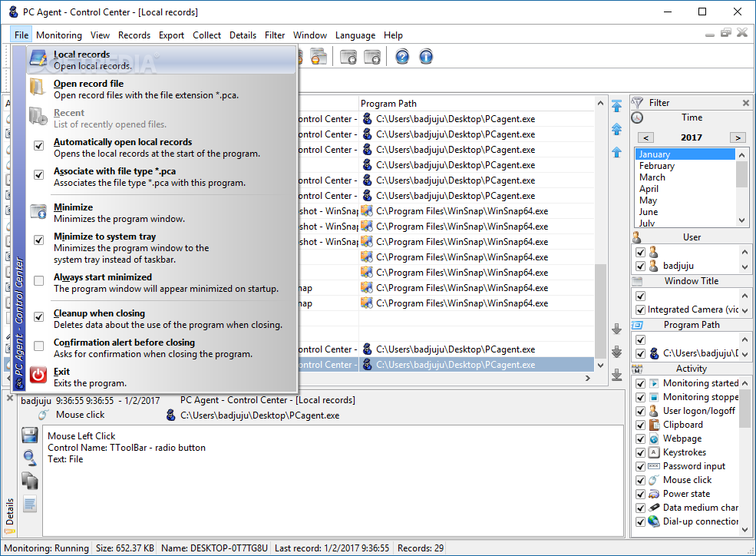Click the second grey window-with-clock toolbar icon
This screenshot has width=756, height=556.
click(x=372, y=57)
